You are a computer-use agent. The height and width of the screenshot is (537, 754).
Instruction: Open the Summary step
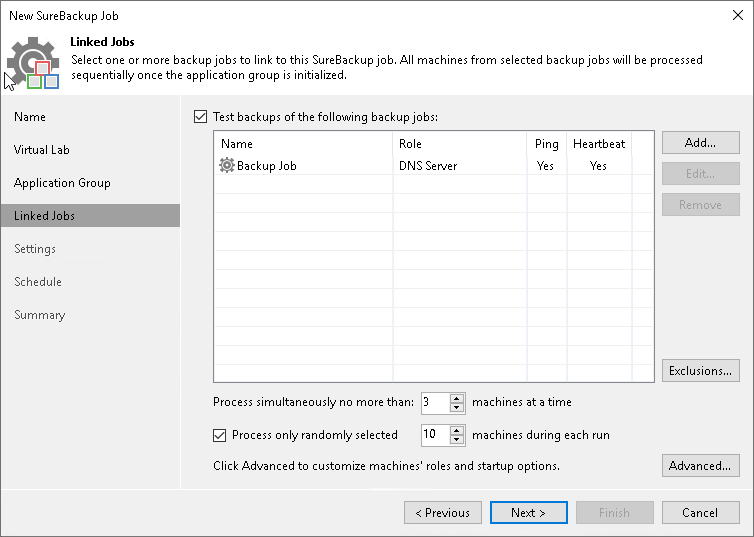39,315
